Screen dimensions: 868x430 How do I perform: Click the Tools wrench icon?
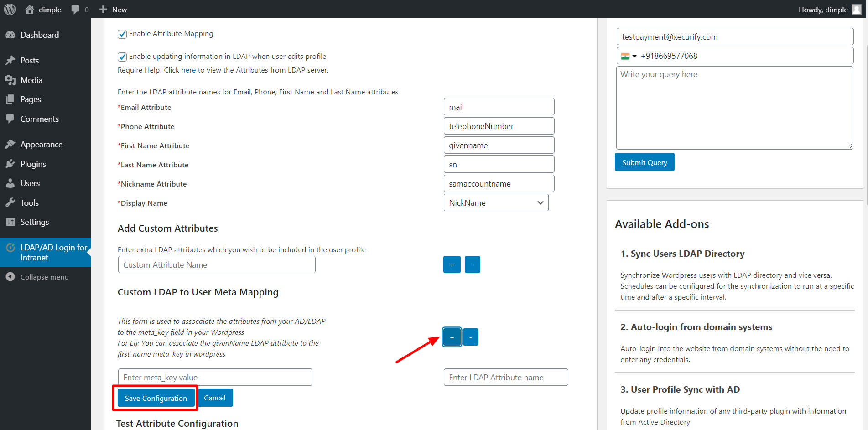[x=11, y=202]
